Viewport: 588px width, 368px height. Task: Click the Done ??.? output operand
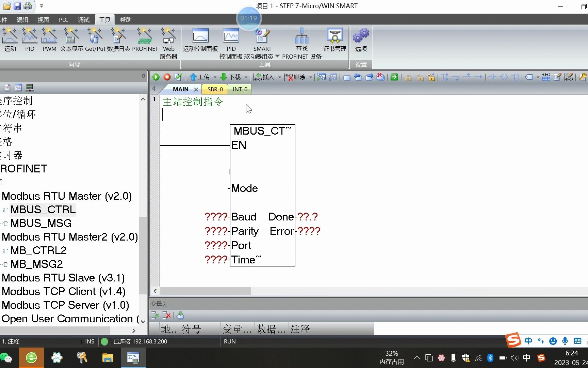tap(307, 217)
